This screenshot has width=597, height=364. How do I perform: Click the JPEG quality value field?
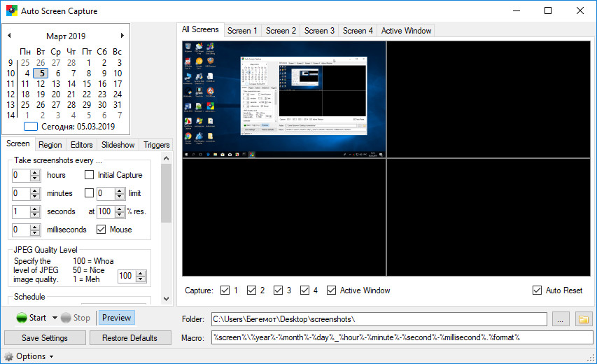[127, 276]
